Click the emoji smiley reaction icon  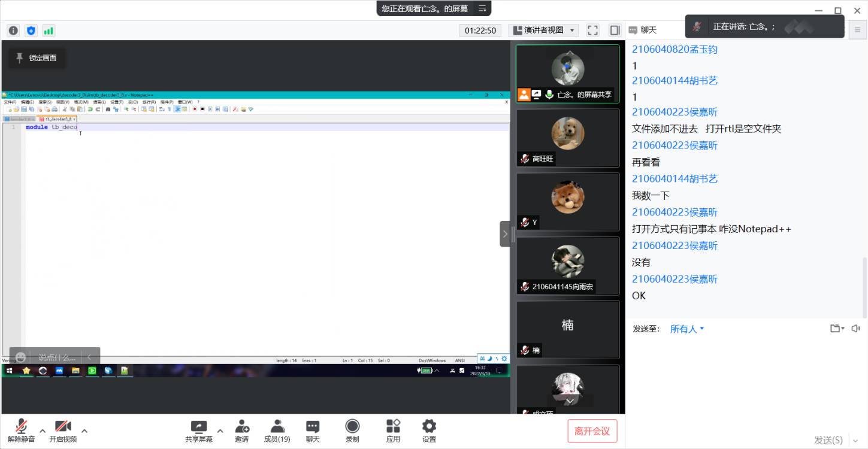[x=21, y=357]
